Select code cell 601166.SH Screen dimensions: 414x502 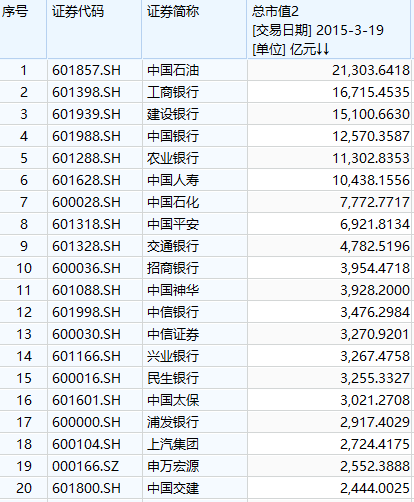coord(95,356)
